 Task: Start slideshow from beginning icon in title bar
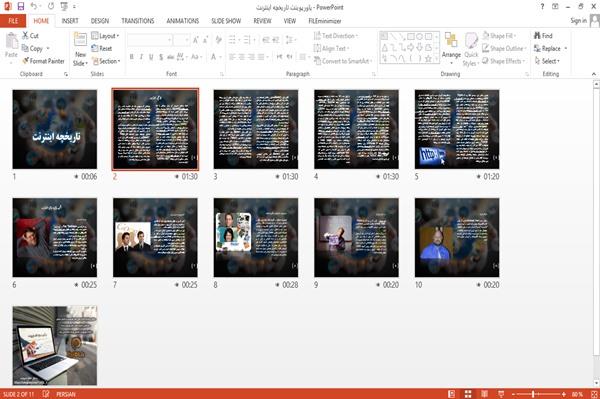(x=64, y=6)
